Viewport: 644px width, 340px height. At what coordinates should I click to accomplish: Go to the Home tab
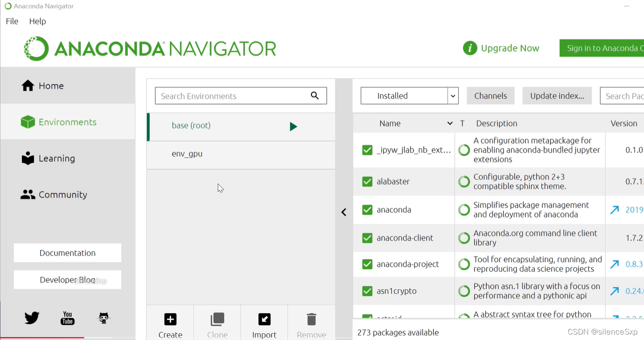point(68,86)
